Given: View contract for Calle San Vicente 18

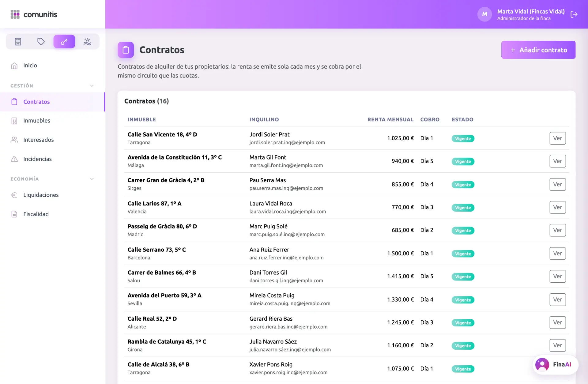Looking at the screenshot, I should (557, 138).
